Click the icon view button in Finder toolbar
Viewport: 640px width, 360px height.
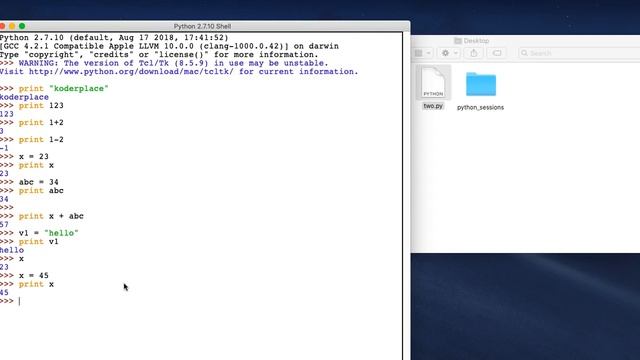click(x=419, y=53)
